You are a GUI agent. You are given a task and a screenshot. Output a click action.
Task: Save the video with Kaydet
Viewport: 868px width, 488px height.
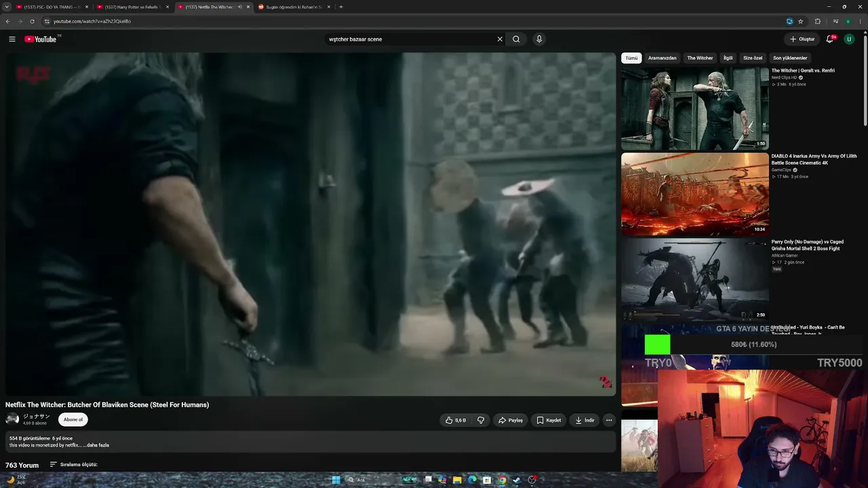pyautogui.click(x=549, y=420)
